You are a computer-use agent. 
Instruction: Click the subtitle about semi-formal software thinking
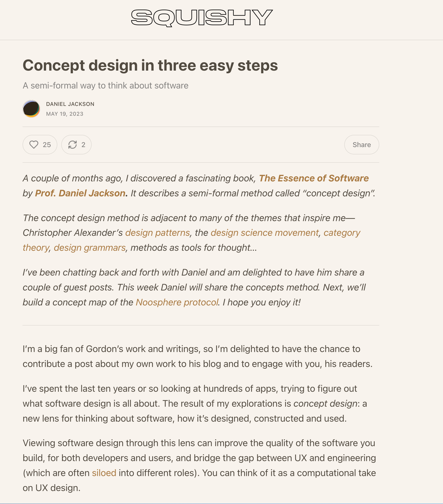pos(106,86)
